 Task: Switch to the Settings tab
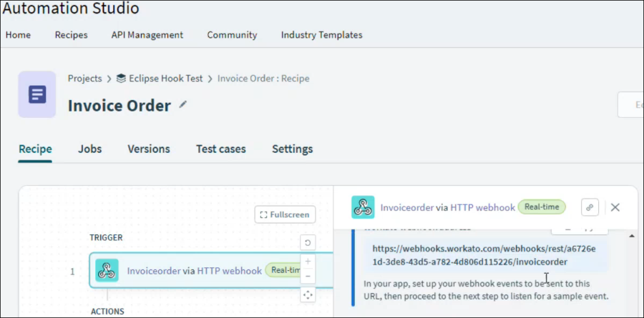tap(293, 149)
